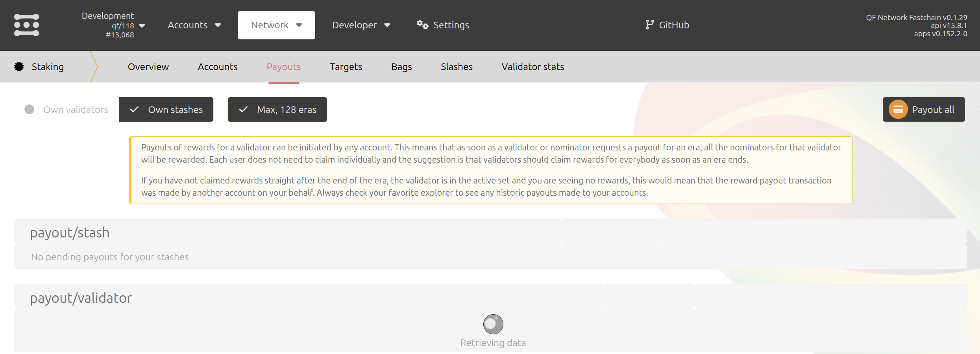The height and width of the screenshot is (354, 980).
Task: Click the orange Payout all card icon
Action: tap(898, 109)
